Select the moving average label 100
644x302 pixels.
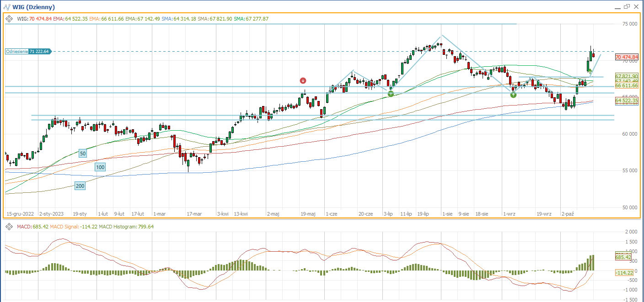click(100, 168)
